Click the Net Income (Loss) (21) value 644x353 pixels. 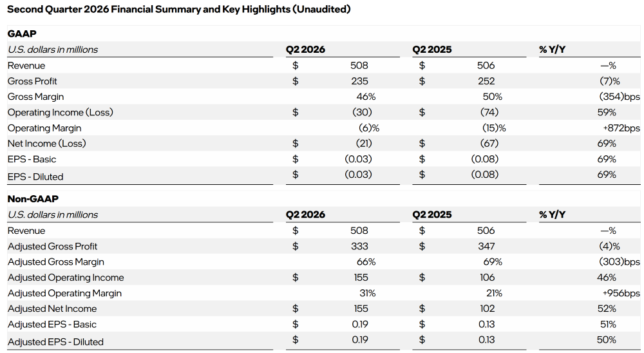[x=363, y=144]
